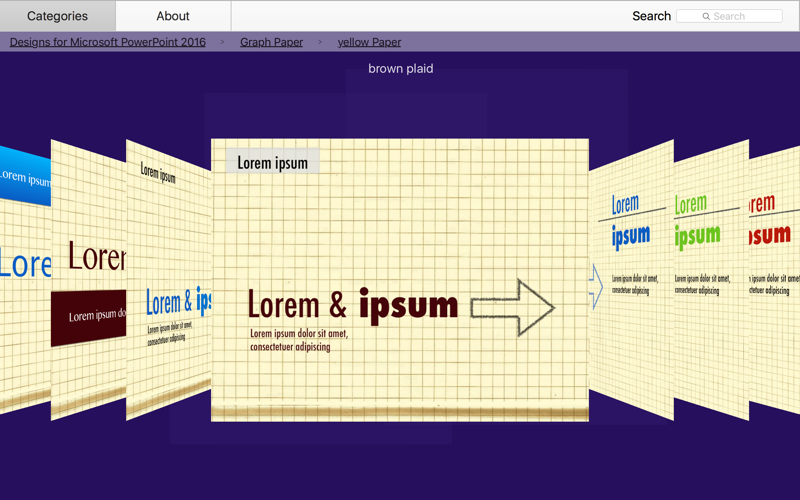The height and width of the screenshot is (500, 800).
Task: Open the About tab
Action: [x=173, y=16]
